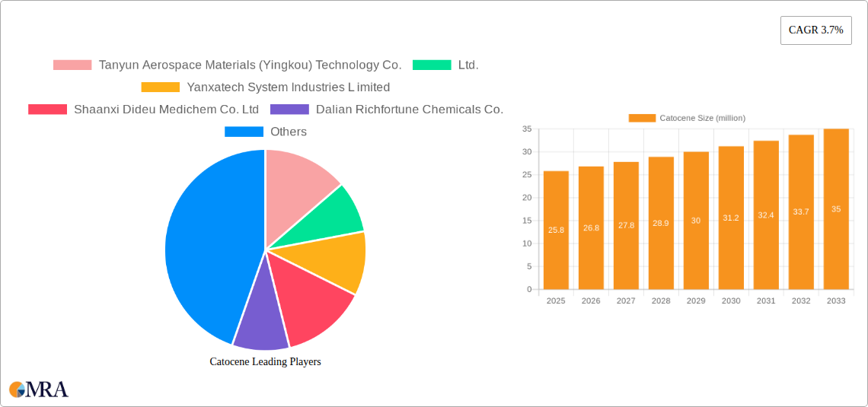Toggle the purple Dalian Richfortune legend swatch

[289, 109]
